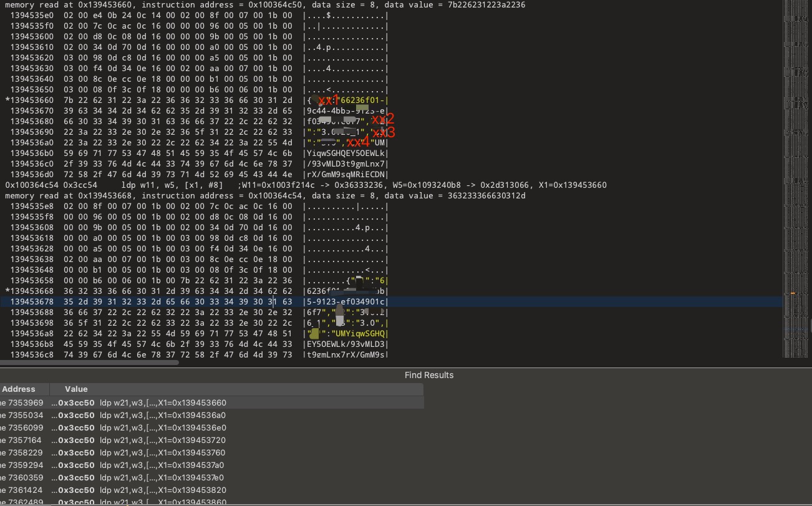Click hexdump row 139453688
The width and height of the screenshot is (812, 506).
click(199, 313)
